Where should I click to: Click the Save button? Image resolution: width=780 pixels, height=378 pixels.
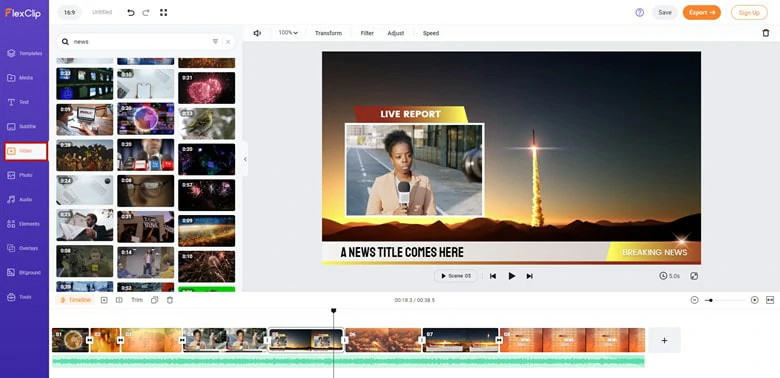click(x=665, y=12)
